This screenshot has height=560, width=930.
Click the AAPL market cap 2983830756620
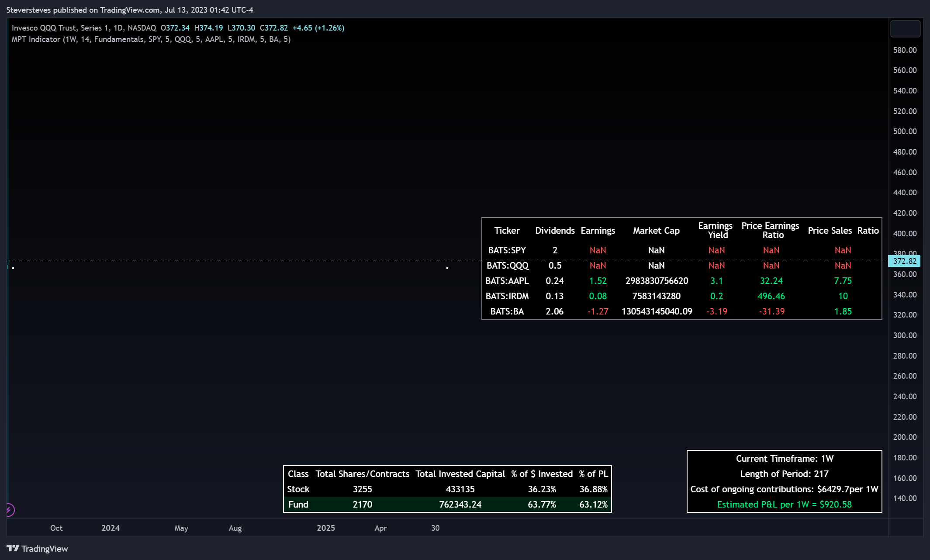coord(657,281)
